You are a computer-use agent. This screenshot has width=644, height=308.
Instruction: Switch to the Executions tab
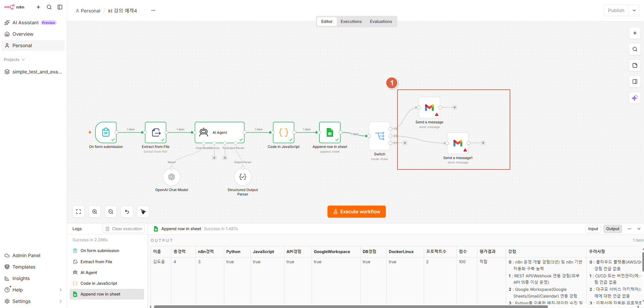point(351,22)
